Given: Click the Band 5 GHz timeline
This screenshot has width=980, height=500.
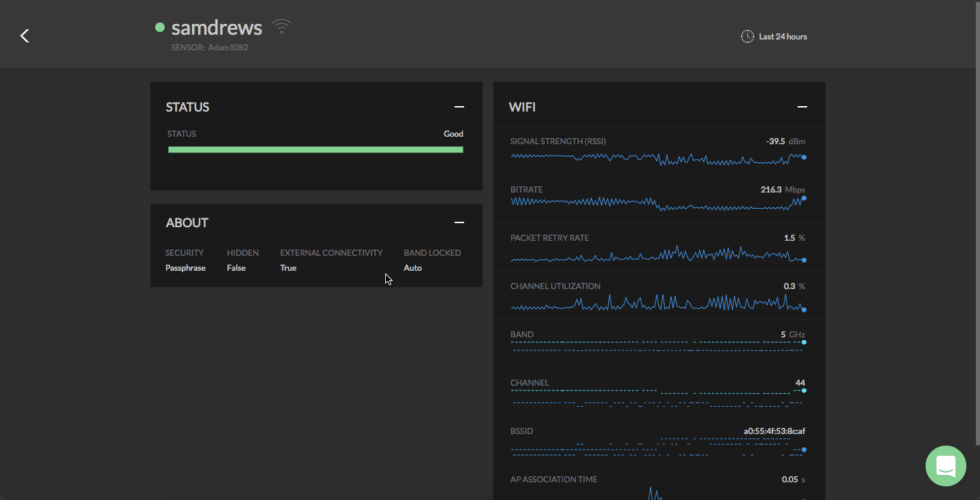Looking at the screenshot, I should pyautogui.click(x=657, y=346).
